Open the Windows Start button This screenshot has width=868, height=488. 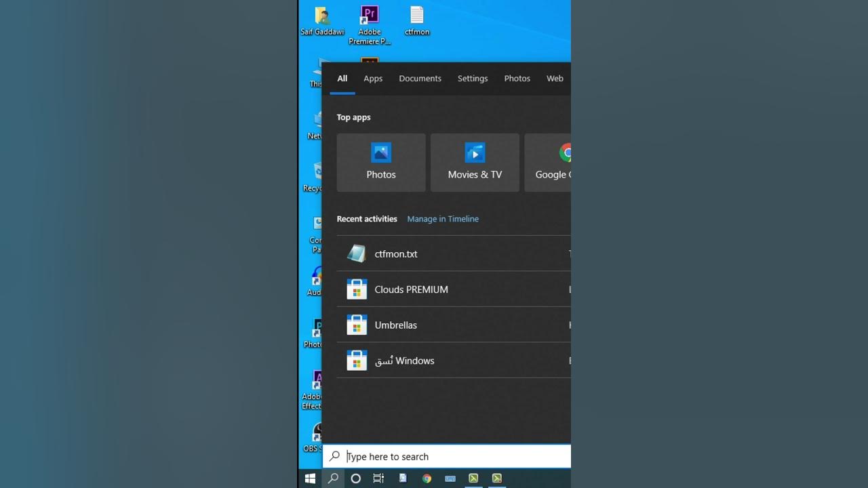310,478
